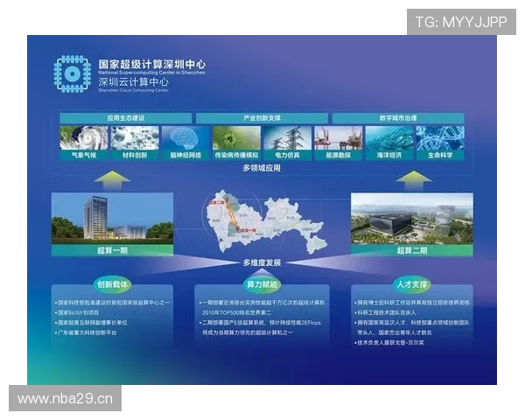Click the 算力赋能 badge

point(262,284)
